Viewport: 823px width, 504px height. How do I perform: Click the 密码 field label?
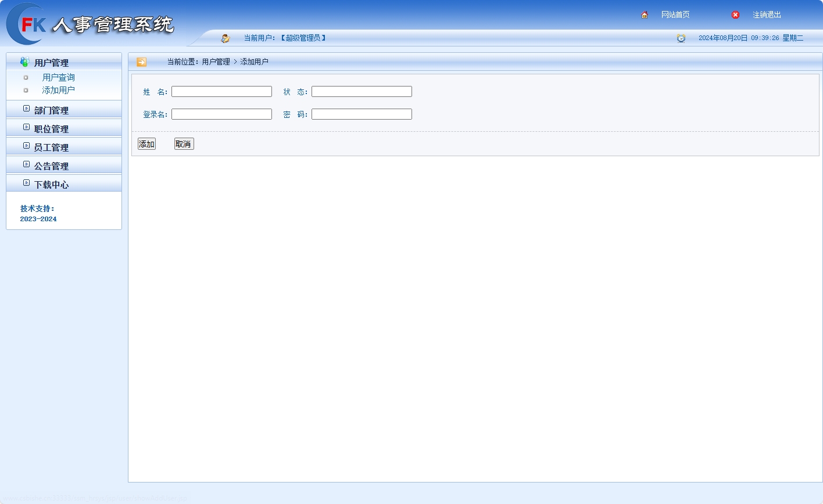(x=295, y=114)
